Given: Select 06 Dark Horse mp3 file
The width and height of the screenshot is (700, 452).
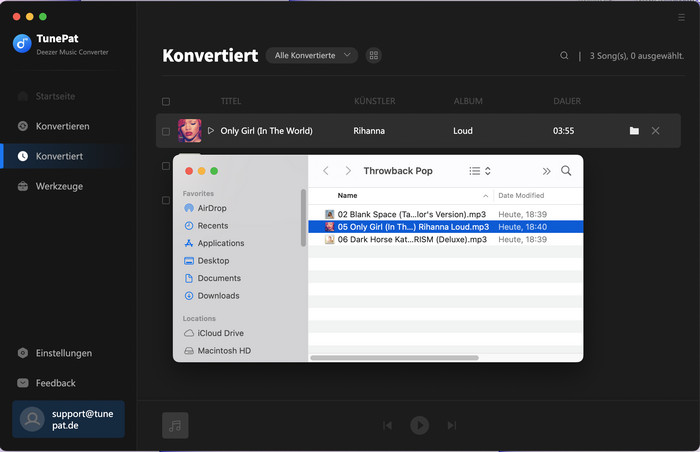Looking at the screenshot, I should [446, 239].
